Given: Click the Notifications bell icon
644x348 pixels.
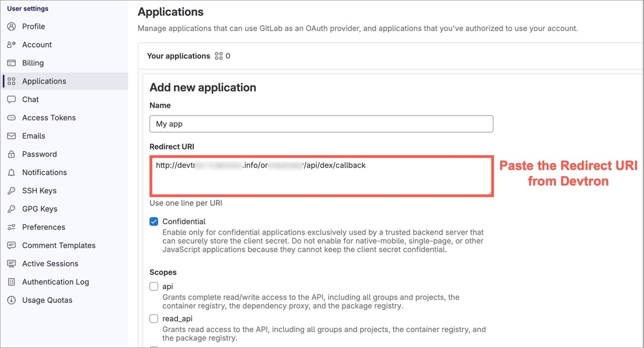Looking at the screenshot, I should point(11,172).
